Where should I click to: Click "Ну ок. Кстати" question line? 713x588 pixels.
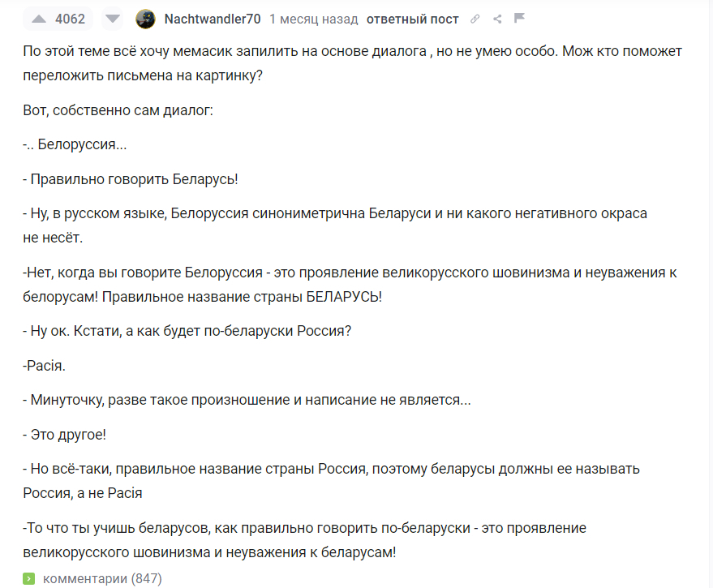tap(187, 331)
